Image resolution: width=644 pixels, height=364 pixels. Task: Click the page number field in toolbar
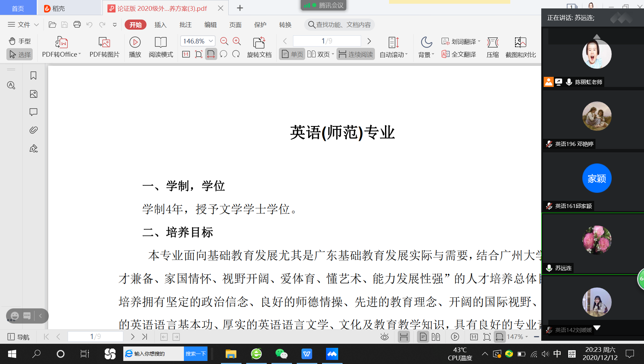point(326,41)
